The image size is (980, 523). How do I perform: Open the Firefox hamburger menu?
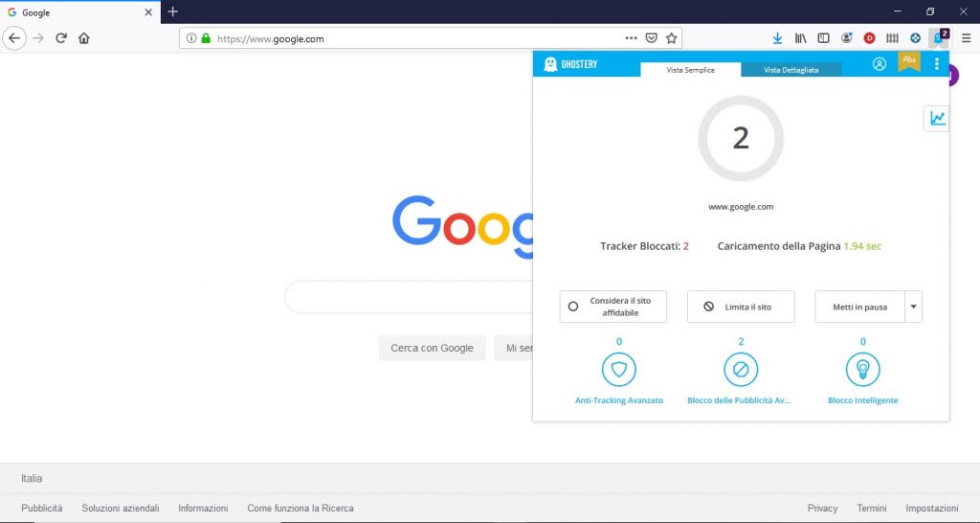[967, 38]
